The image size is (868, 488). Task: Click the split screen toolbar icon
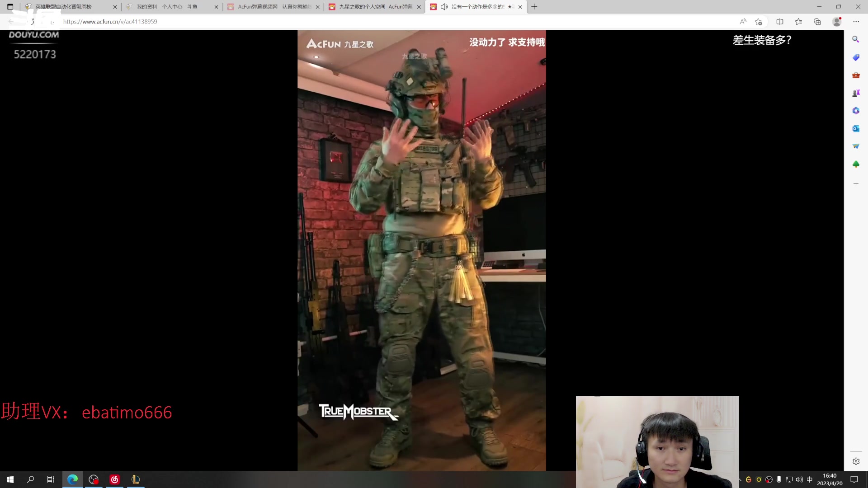point(780,22)
